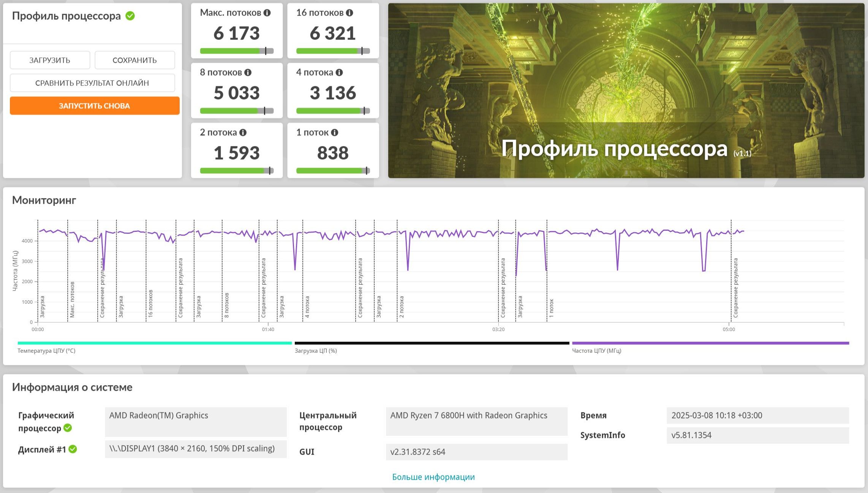Open the info icon beside 1 поток

(x=334, y=133)
